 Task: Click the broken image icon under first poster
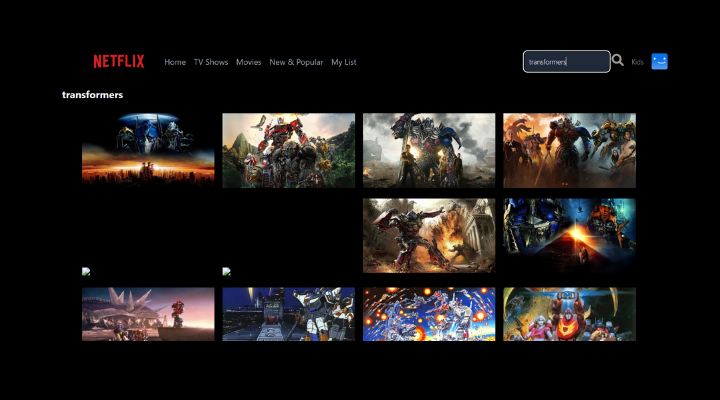(x=86, y=271)
